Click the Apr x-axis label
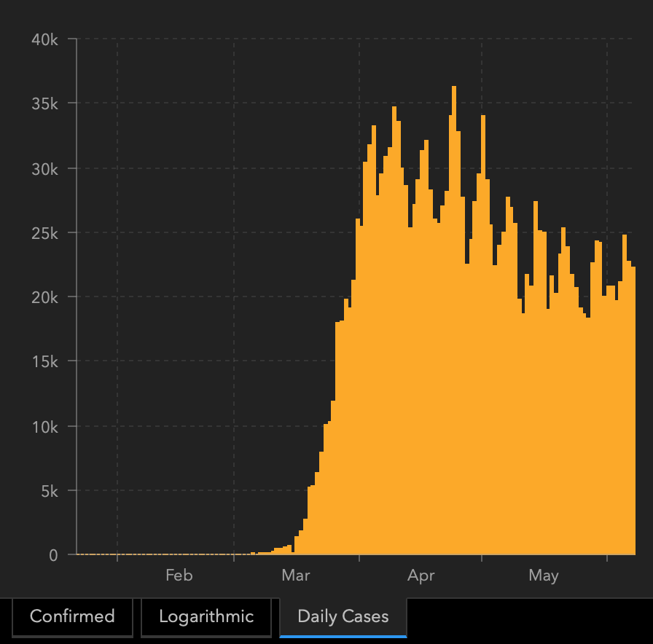 (x=421, y=576)
